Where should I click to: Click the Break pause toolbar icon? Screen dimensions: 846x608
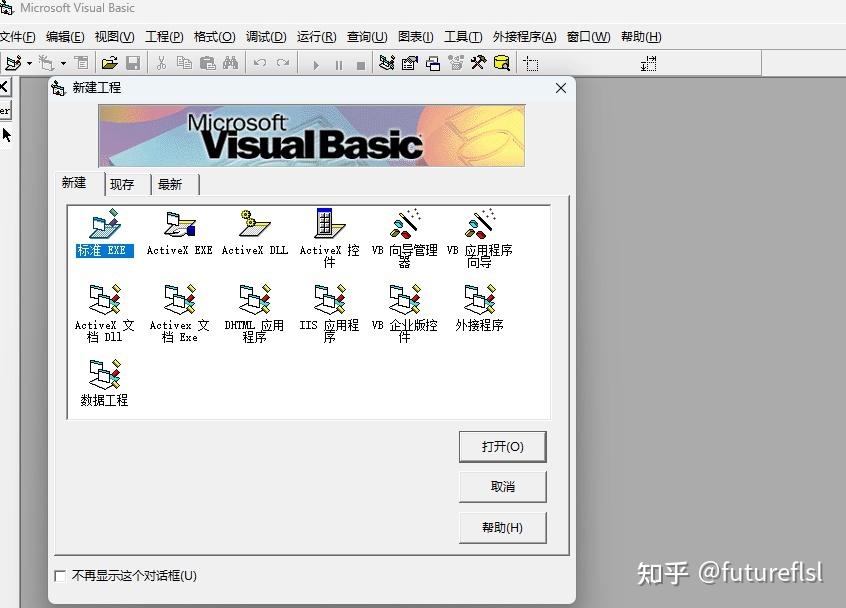point(338,65)
